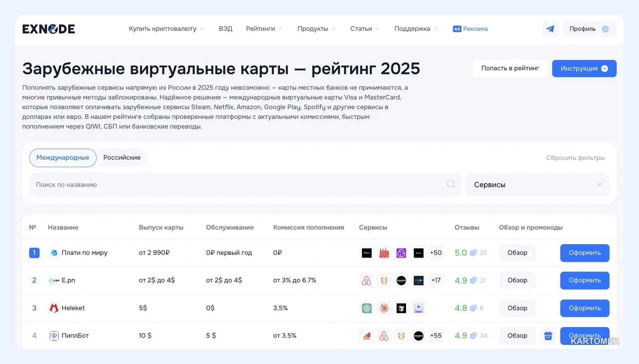Screen dimensions: 639x364
Task: Click the Amazon icon in E.pn row
Action: (401, 280)
